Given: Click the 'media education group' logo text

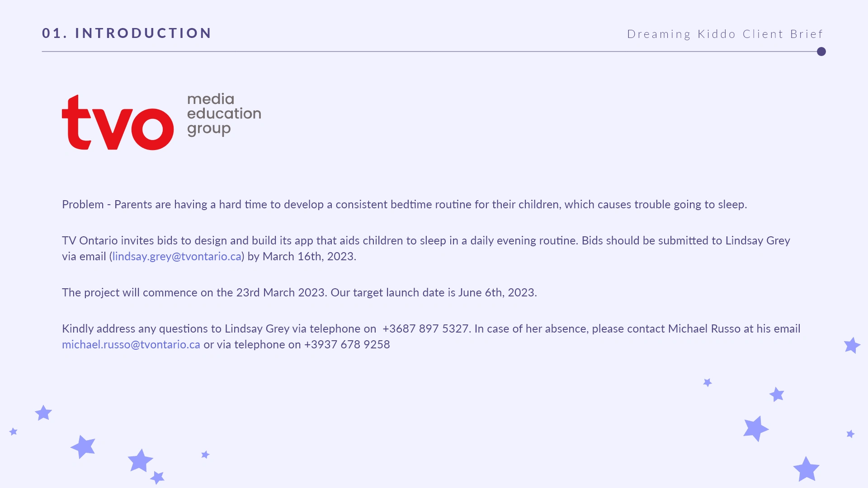Looking at the screenshot, I should coord(224,115).
